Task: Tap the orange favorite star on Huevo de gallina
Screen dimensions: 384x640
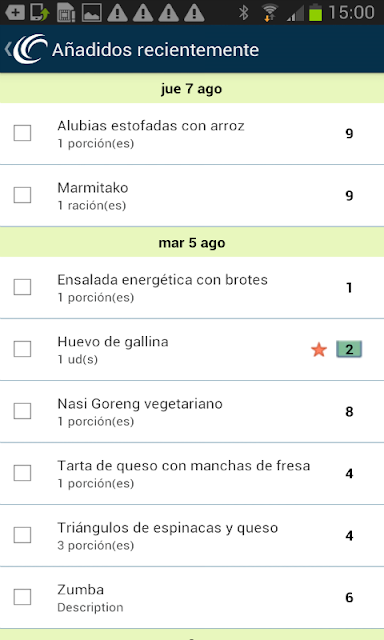Action: [x=319, y=350]
